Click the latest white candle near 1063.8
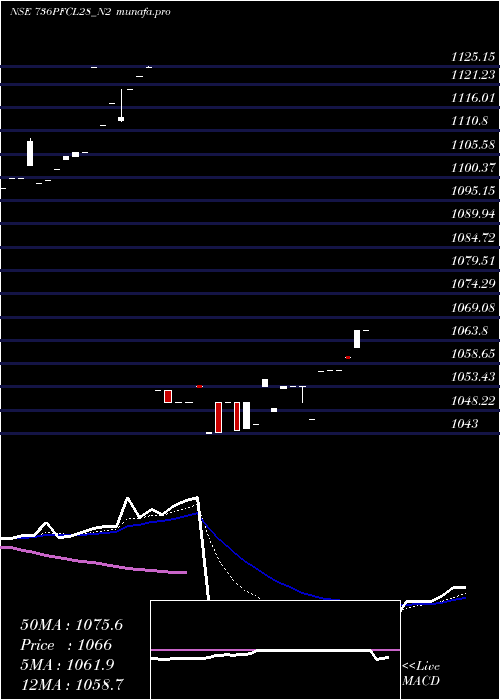Image resolution: width=500 pixels, height=700 pixels. point(357,339)
